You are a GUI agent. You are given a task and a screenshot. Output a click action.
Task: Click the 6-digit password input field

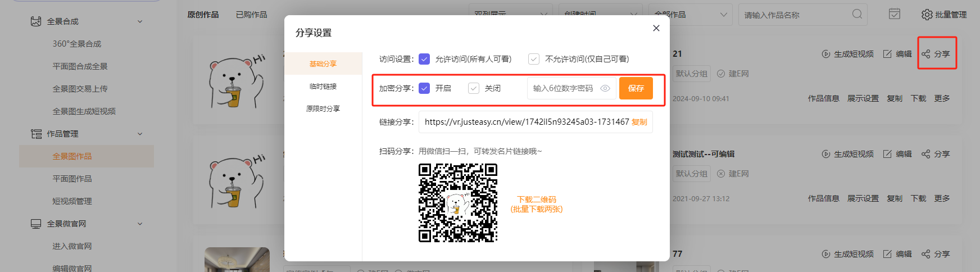(x=563, y=88)
